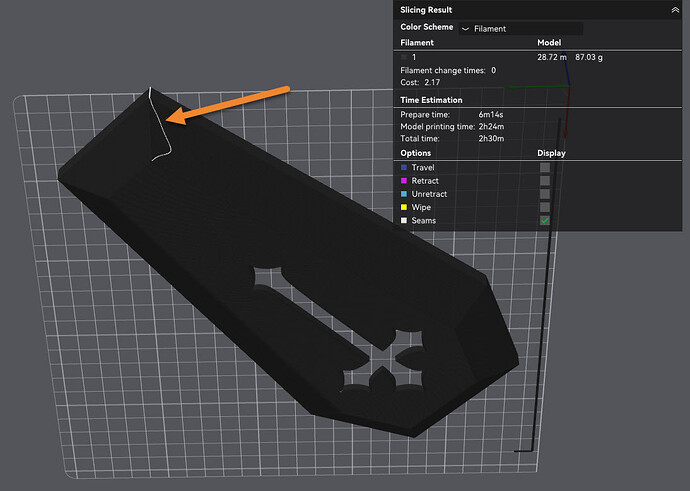Click the white Seams color swatch
Screen dimensions: 690x491
(x=404, y=220)
